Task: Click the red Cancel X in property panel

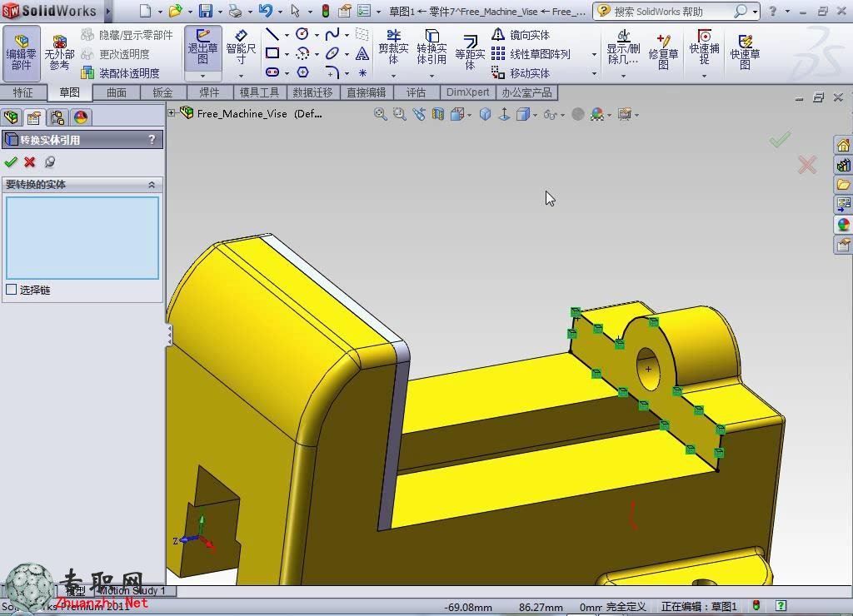Action: point(30,161)
